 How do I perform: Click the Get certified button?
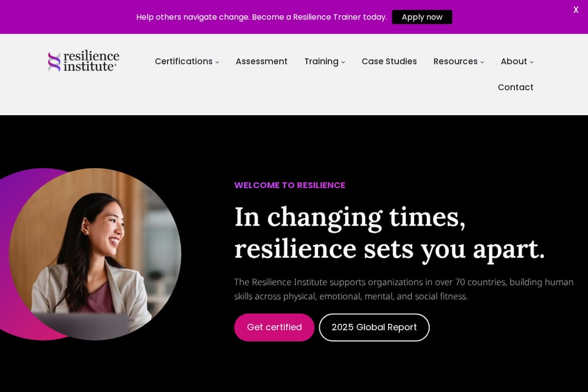(x=274, y=327)
